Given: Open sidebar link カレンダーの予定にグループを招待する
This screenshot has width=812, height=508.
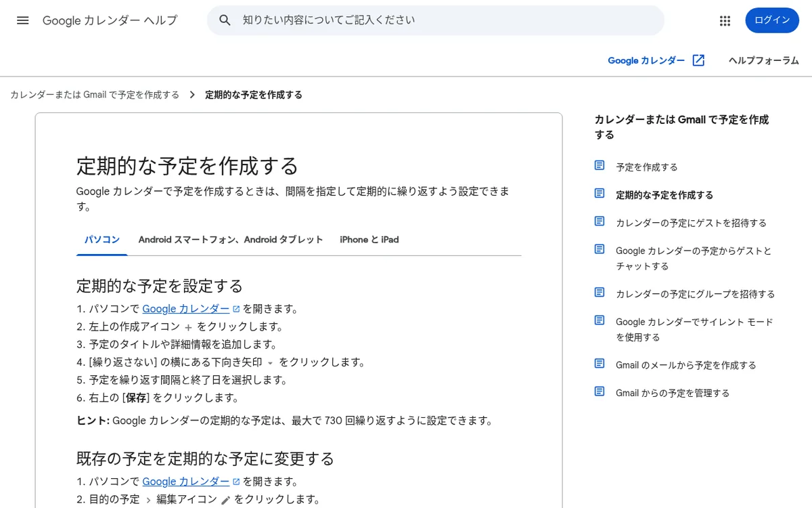Looking at the screenshot, I should pos(696,294).
